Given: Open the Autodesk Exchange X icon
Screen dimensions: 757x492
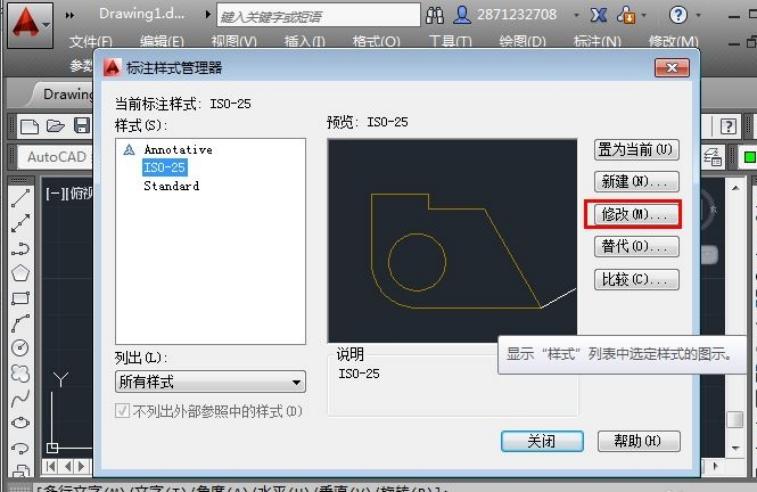Looking at the screenshot, I should (x=599, y=15).
